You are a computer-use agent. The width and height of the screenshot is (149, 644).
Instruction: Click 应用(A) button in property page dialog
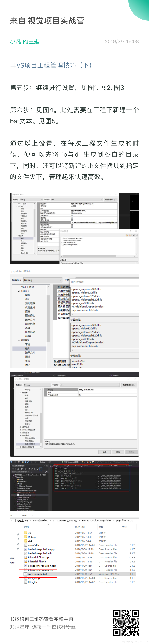click(x=131, y=452)
